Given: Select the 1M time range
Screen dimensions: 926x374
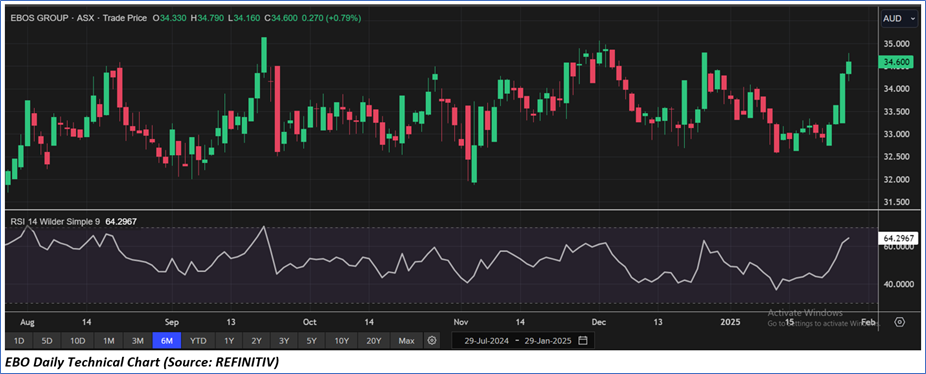Looking at the screenshot, I should tap(109, 341).
